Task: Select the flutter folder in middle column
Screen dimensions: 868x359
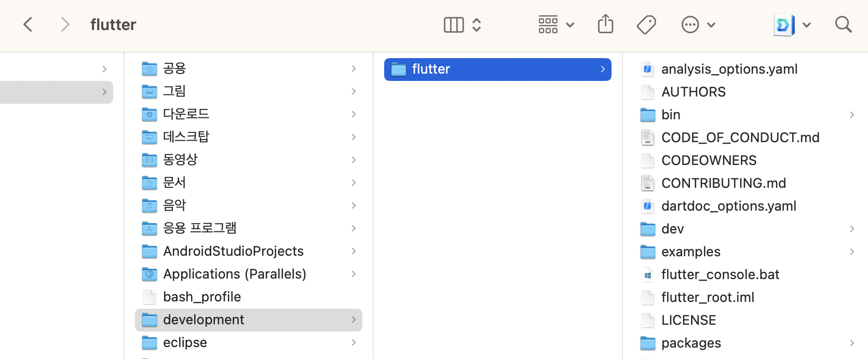Action: click(498, 69)
